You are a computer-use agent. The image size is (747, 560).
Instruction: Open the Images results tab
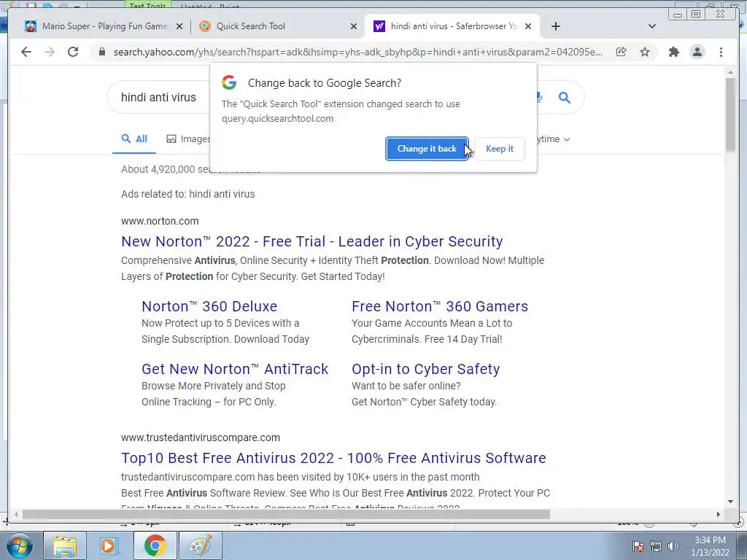[x=188, y=139]
